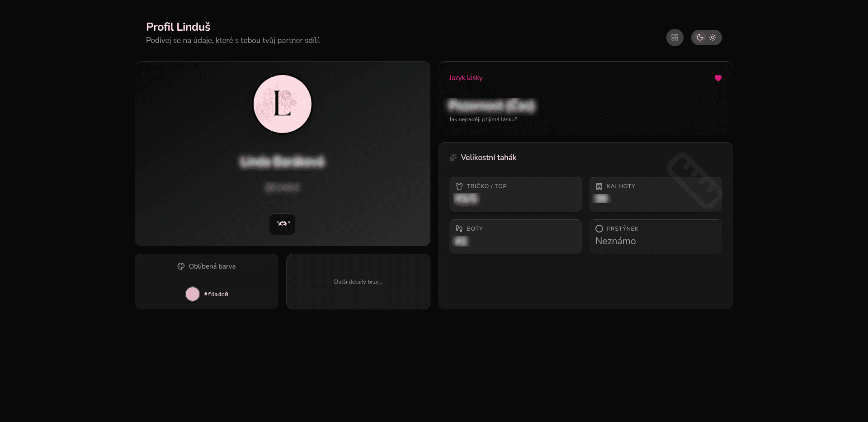The height and width of the screenshot is (422, 868).
Task: Click the #f4a4c0 hex code text
Action: coord(216,294)
